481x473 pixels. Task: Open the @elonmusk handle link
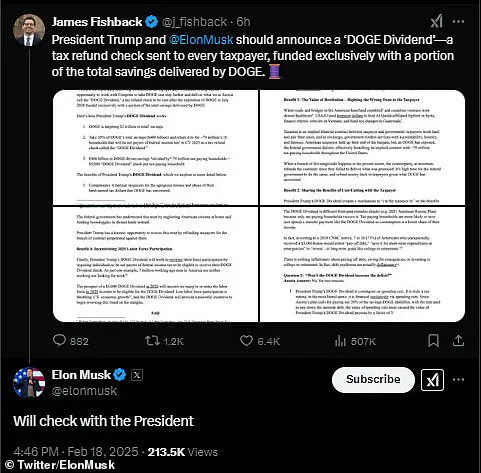[x=84, y=391]
